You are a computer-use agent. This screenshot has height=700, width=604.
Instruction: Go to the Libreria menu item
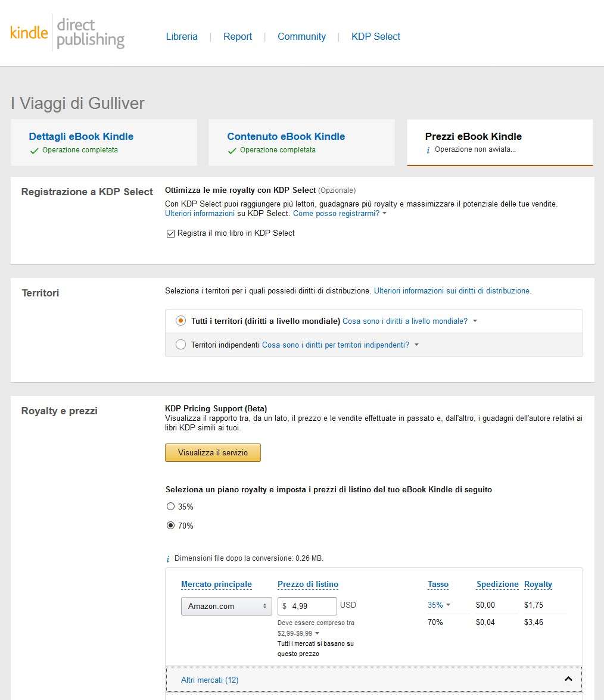coord(182,37)
